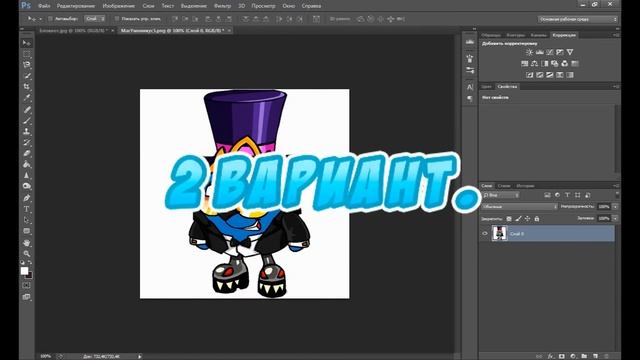Close the active document tab
Screen dimensions: 640x360
coord(229,31)
